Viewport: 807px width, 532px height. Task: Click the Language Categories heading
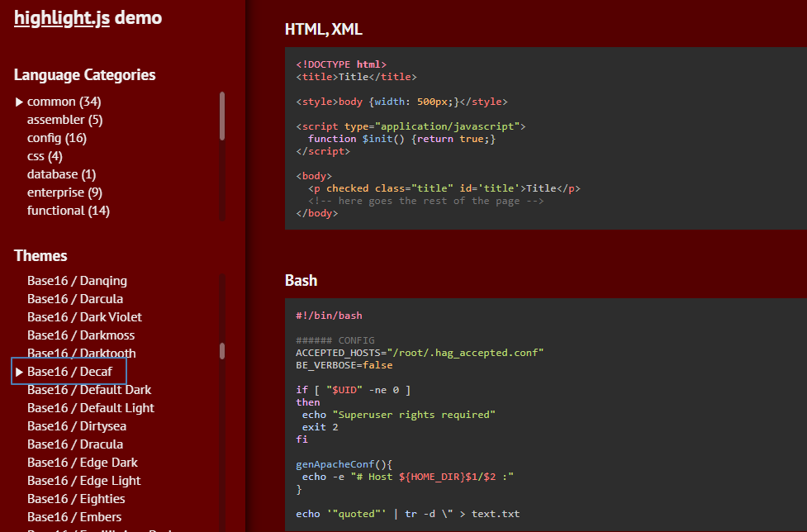coord(84,74)
